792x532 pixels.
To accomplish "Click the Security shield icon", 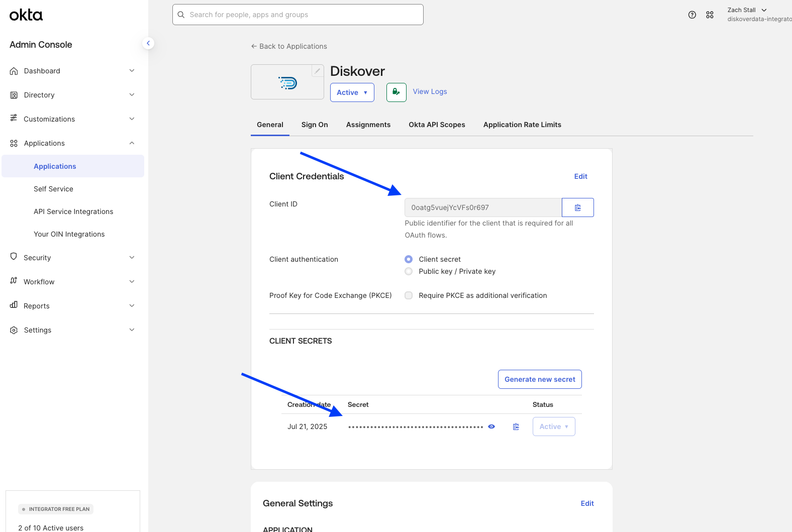I will pyautogui.click(x=14, y=257).
